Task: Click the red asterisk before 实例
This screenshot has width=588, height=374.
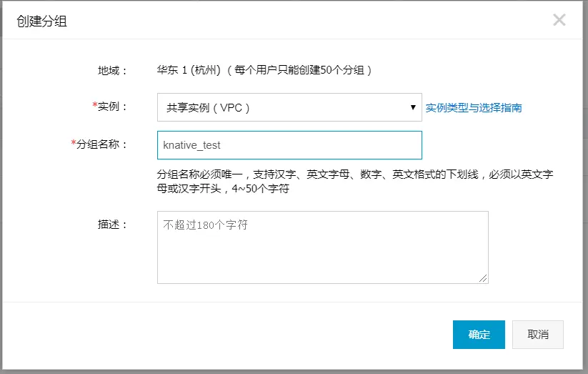Action: pos(95,105)
